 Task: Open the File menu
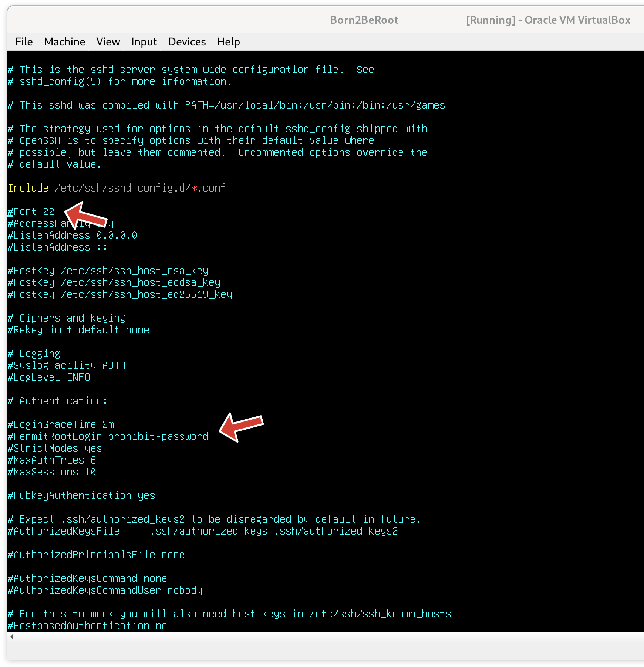click(24, 42)
